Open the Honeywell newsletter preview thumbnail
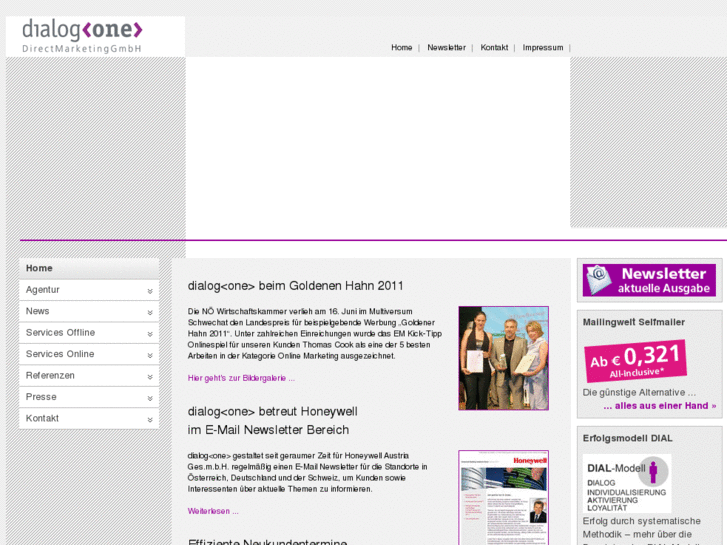Viewport: 727px width, 545px height. pos(504,497)
